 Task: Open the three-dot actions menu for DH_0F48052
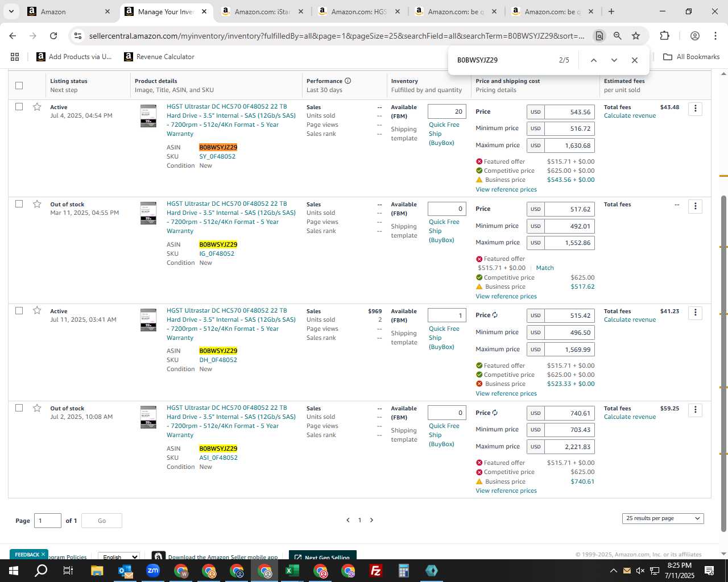pos(695,313)
